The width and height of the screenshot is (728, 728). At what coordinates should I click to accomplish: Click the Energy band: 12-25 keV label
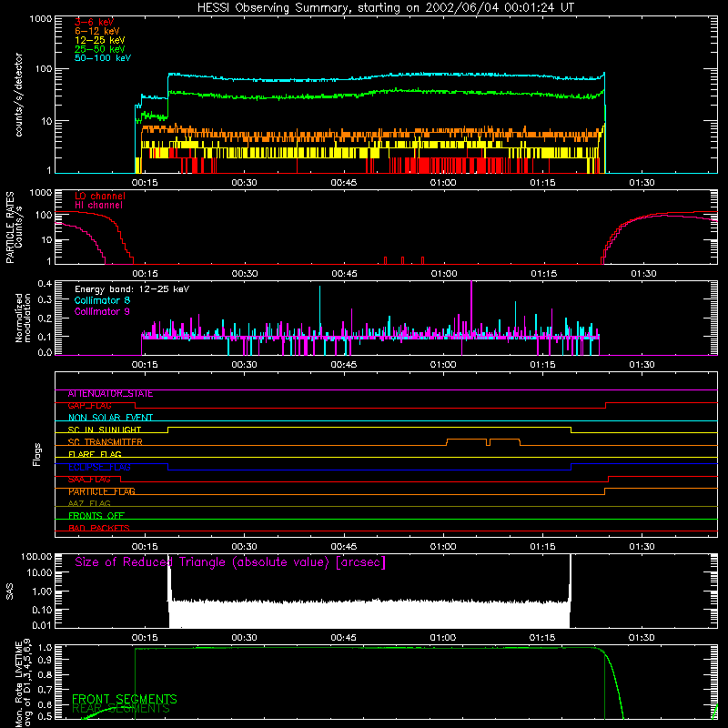point(132,289)
